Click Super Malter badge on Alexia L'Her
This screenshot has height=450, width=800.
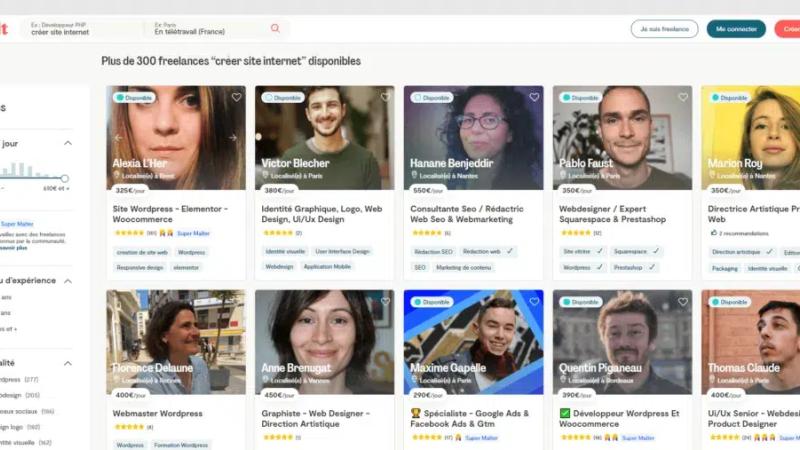tap(193, 233)
